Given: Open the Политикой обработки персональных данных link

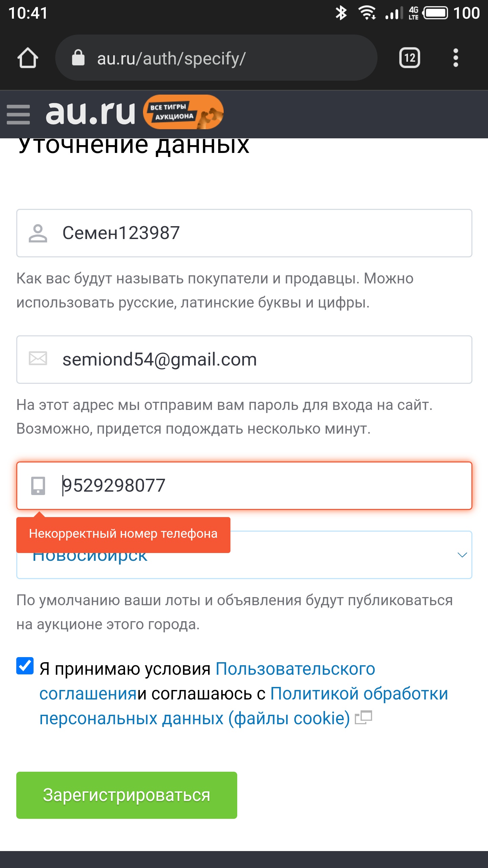Looking at the screenshot, I should pos(359,694).
